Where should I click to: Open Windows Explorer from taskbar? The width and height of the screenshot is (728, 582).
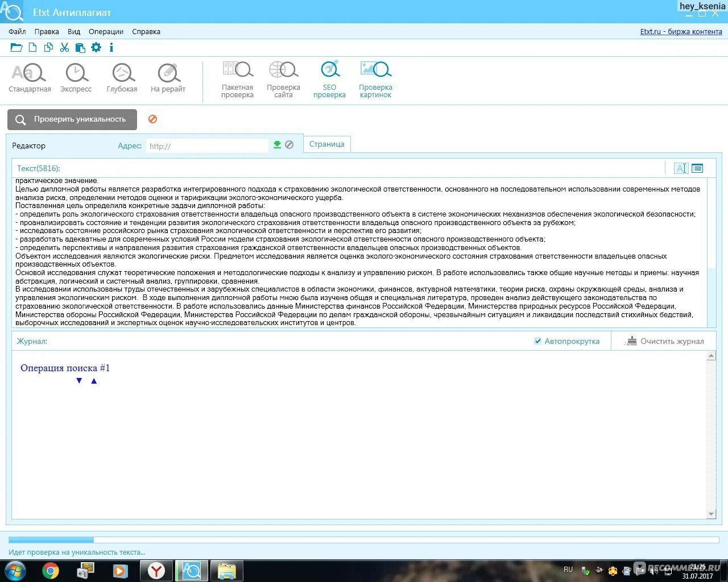click(x=226, y=571)
